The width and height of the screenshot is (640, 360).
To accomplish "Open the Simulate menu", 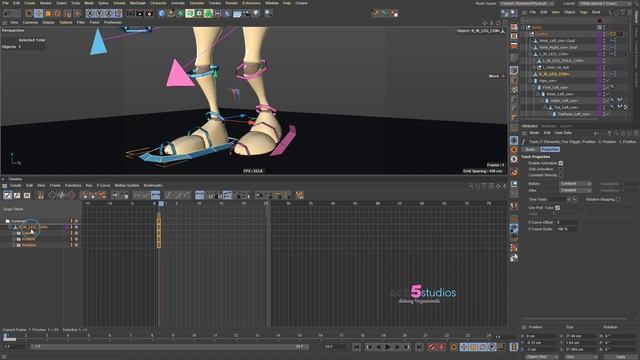I will [x=197, y=3].
